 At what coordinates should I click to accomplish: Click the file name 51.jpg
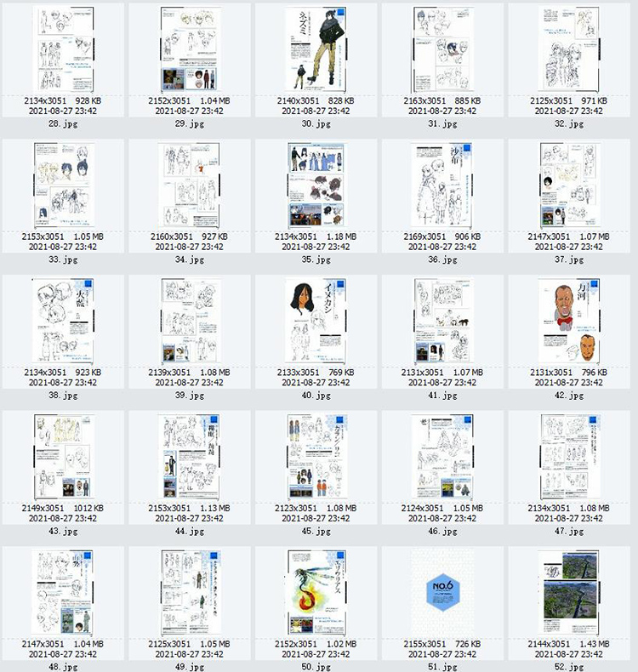tap(442, 667)
